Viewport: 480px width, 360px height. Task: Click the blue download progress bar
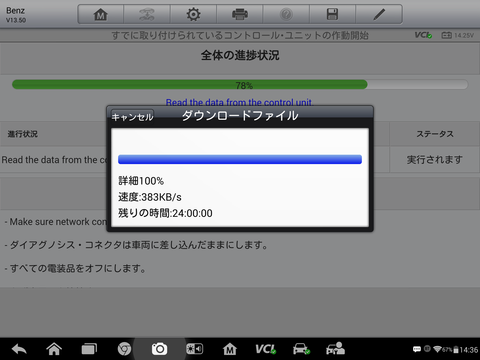(240, 159)
